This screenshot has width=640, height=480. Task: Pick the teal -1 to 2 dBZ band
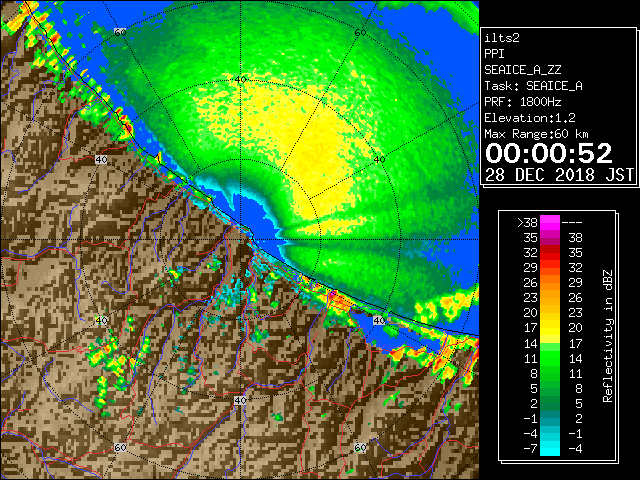coord(550,418)
